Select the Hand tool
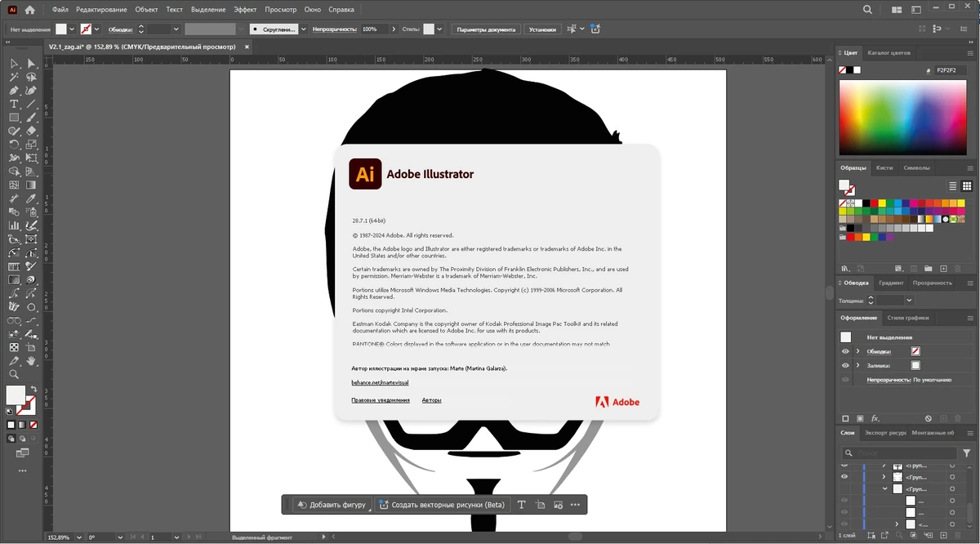The height and width of the screenshot is (544, 980). pos(32,360)
